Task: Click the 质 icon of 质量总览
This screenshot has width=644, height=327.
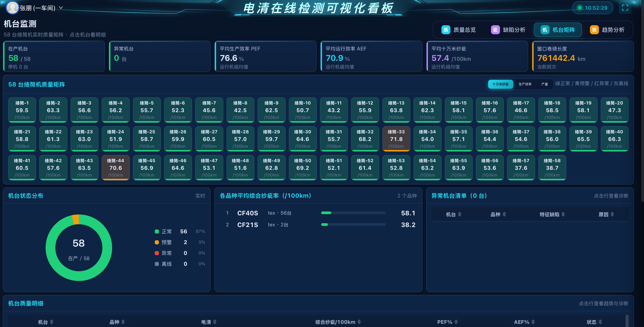Action: pyautogui.click(x=445, y=30)
